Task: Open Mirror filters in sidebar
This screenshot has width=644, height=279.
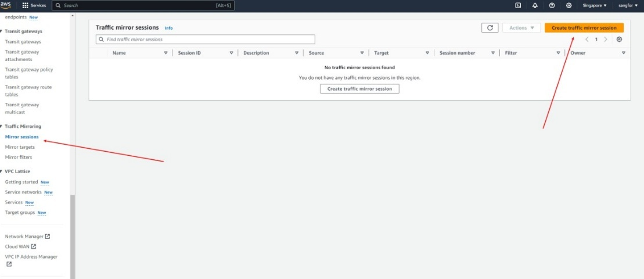Action: point(19,158)
